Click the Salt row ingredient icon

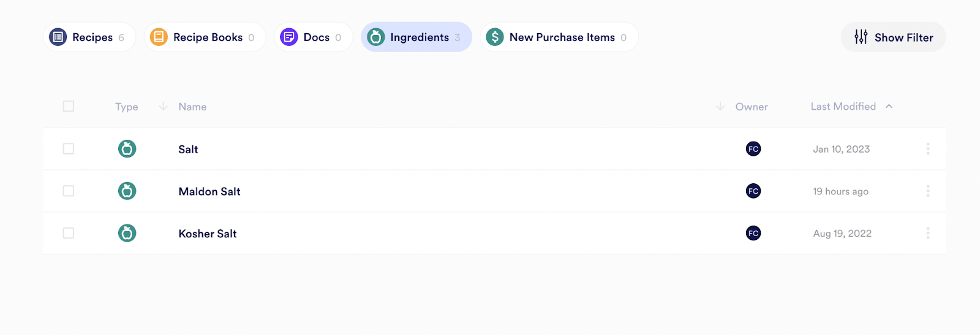click(127, 149)
